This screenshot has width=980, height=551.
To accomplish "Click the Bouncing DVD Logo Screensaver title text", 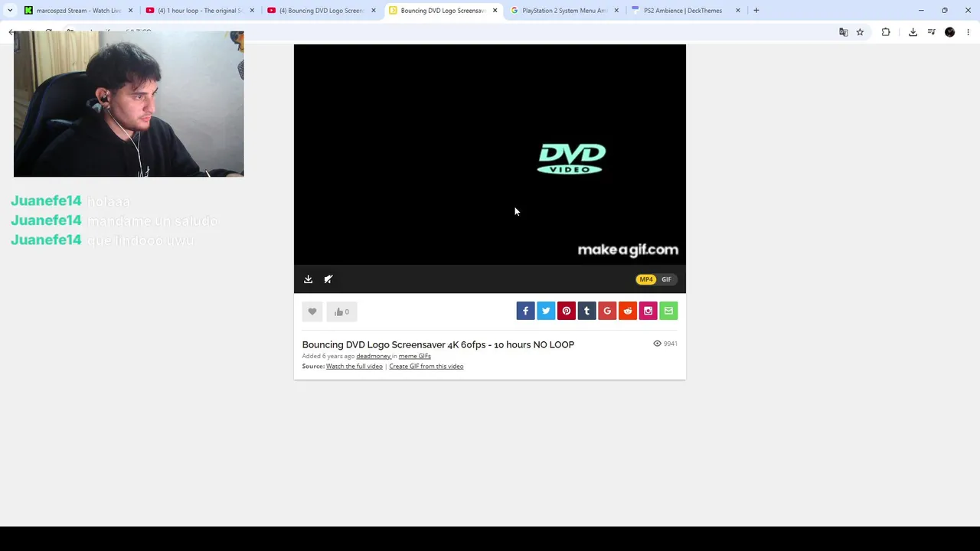I will [x=438, y=344].
